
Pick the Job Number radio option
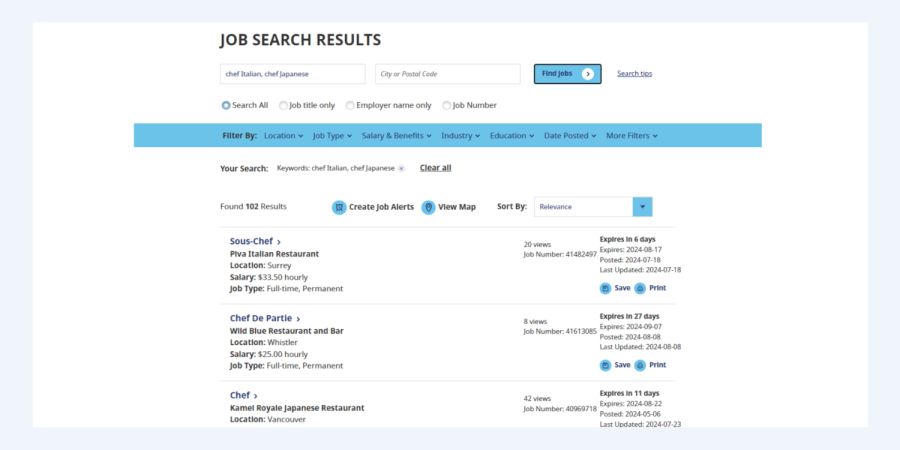(446, 105)
